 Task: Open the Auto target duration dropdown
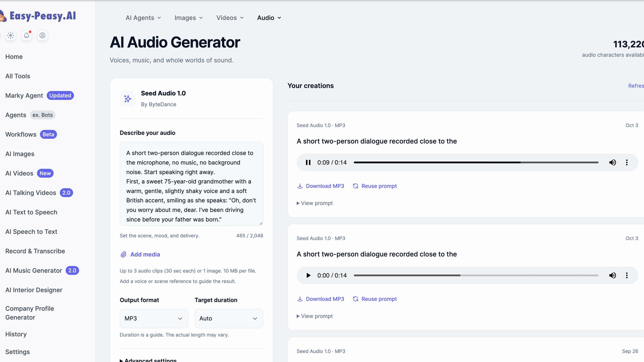[229, 319]
